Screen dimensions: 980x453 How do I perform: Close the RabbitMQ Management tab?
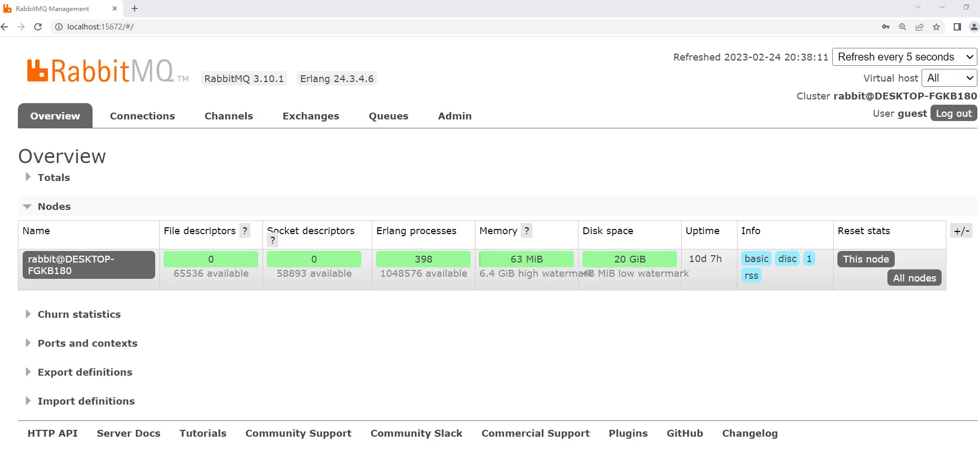coord(115,8)
